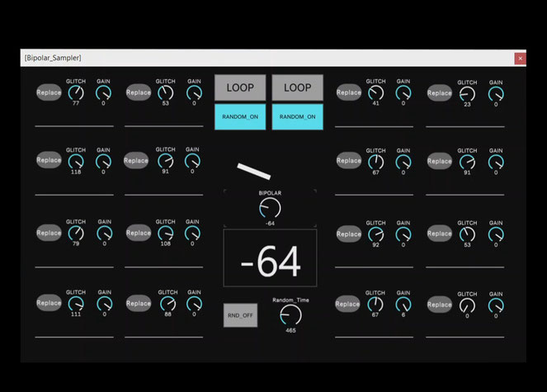Click the Replace button beside Glitch 79

tap(49, 233)
